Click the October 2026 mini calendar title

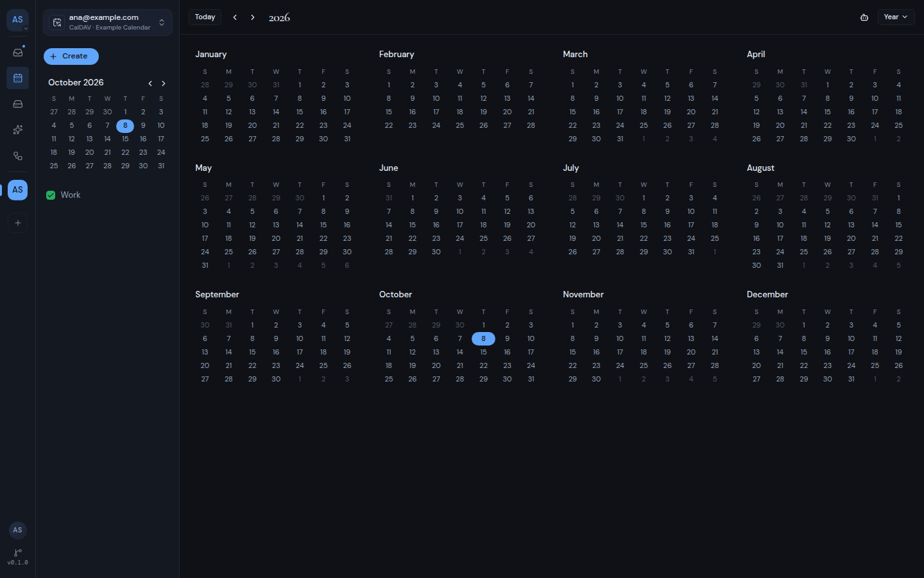pyautogui.click(x=76, y=83)
